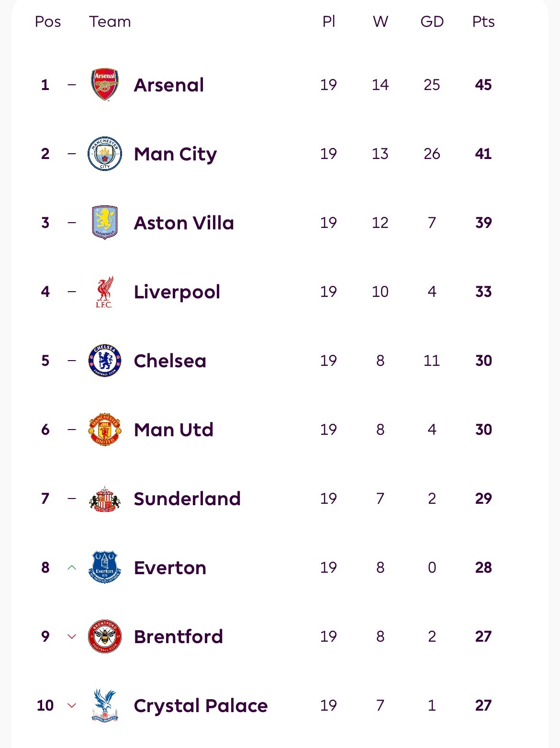
Task: Tap the Chelsea club badge
Action: pos(105,361)
